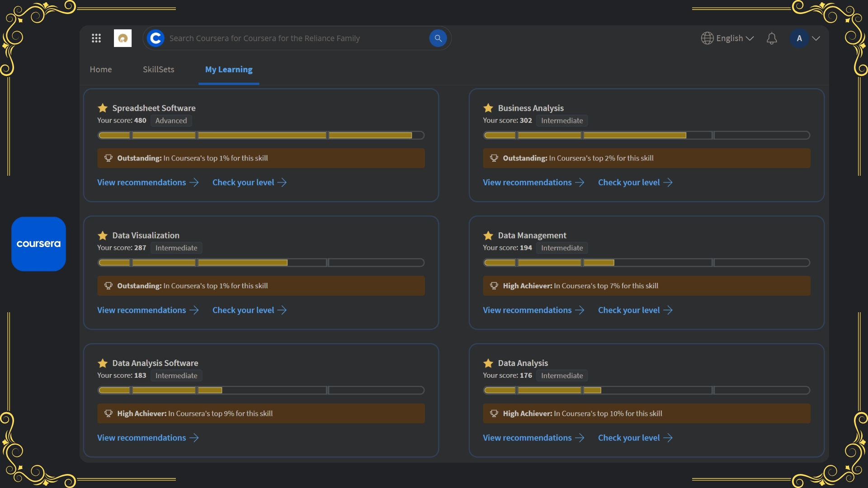Select the My Learning tab
The height and width of the screenshot is (488, 868).
tap(229, 70)
